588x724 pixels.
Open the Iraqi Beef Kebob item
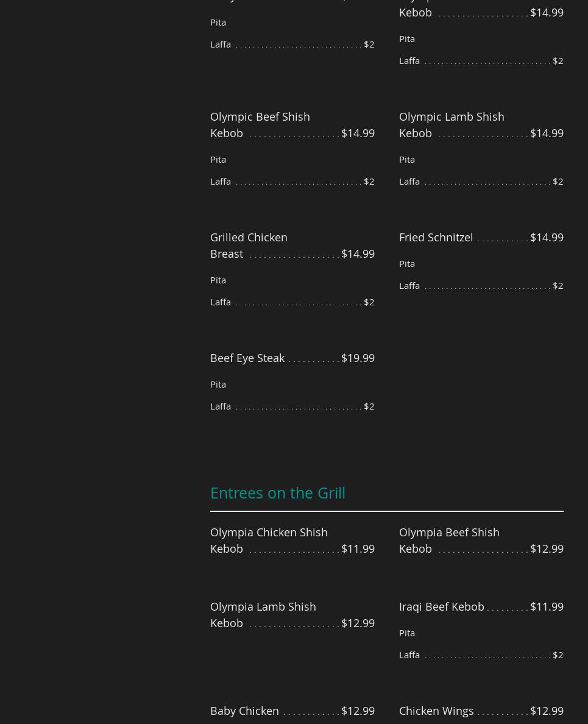442,606
